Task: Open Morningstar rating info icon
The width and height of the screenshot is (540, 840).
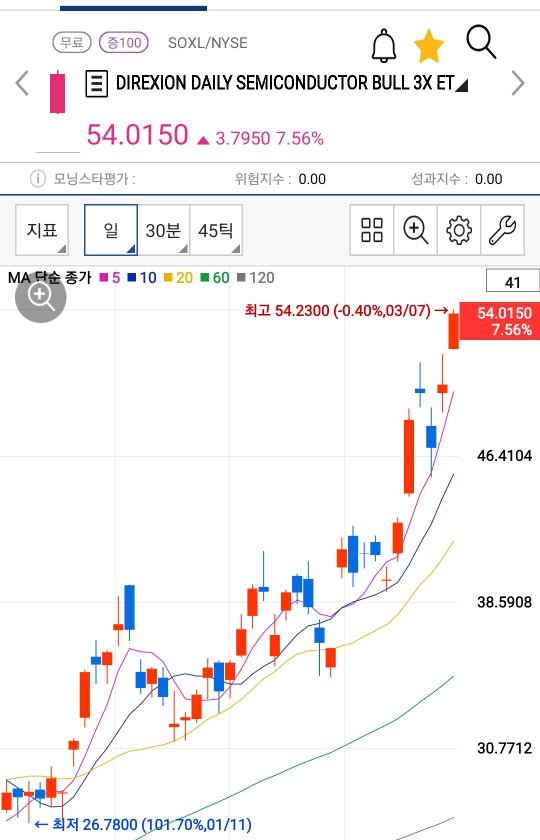Action: (x=38, y=178)
